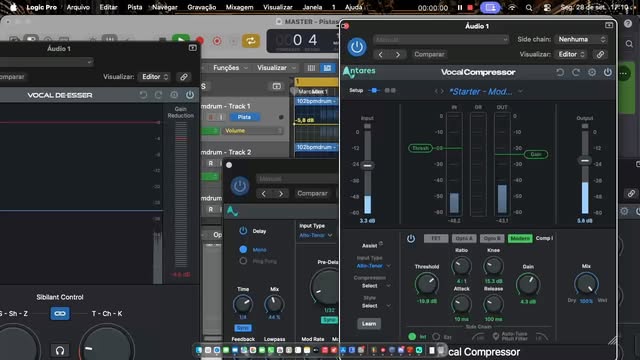
Task: Select Opto B compressor type
Action: pos(492,238)
